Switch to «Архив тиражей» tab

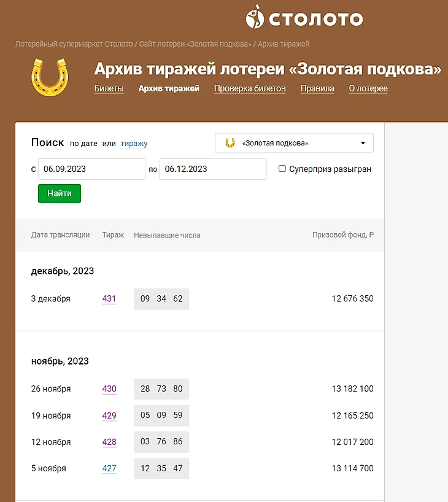[169, 88]
